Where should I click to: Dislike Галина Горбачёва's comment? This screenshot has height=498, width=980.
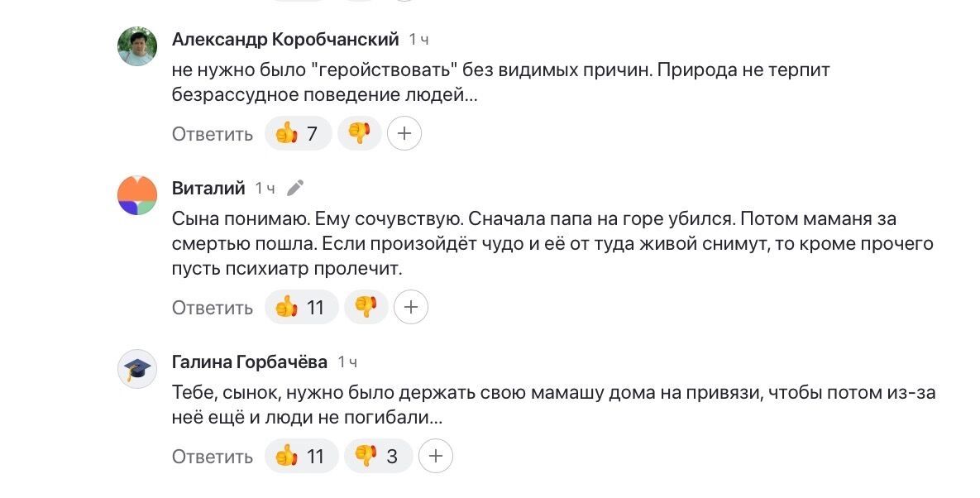[377, 456]
